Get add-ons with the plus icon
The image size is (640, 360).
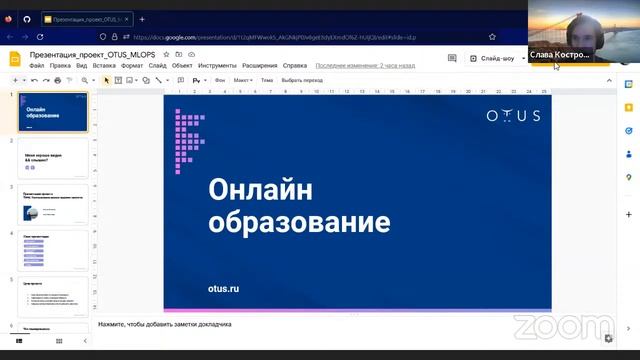pyautogui.click(x=629, y=214)
